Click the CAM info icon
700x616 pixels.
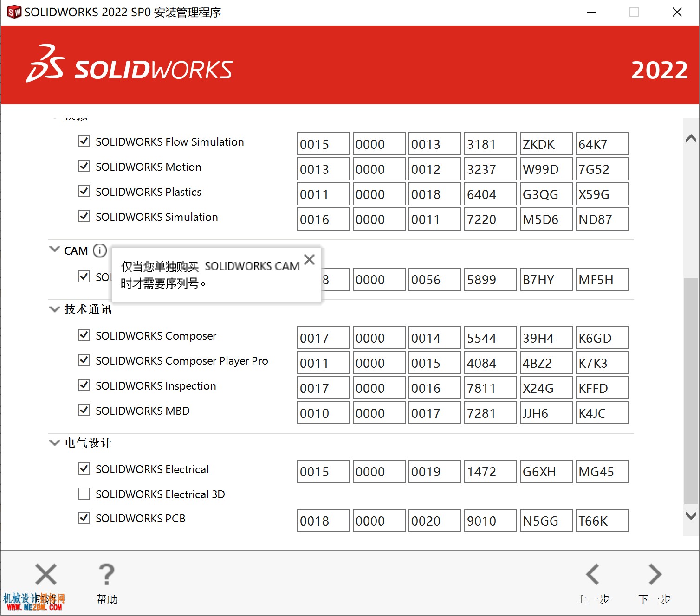click(100, 250)
